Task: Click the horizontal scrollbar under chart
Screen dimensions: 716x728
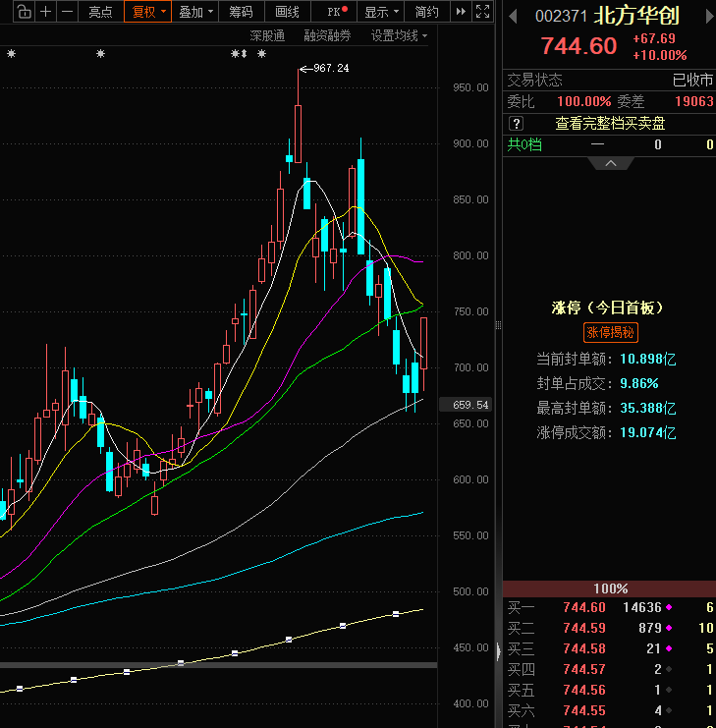Action: coord(219,665)
